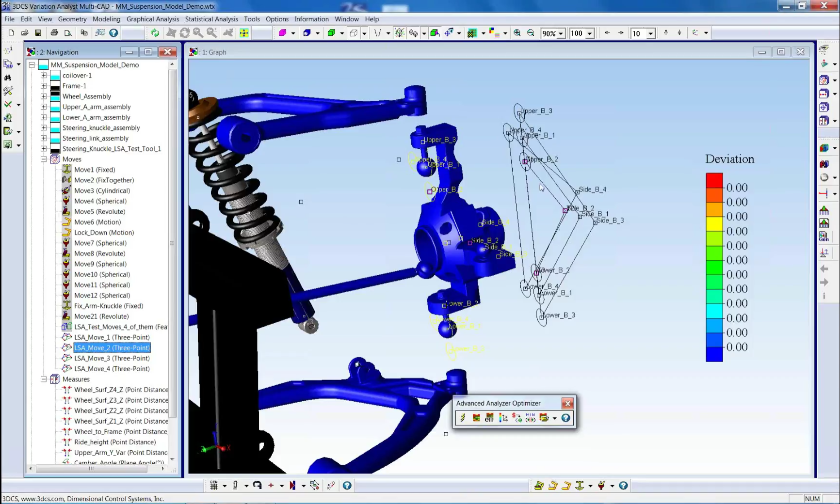Click the GEN grid icon in bottom toolbar
The height and width of the screenshot is (504, 840).
[213, 485]
